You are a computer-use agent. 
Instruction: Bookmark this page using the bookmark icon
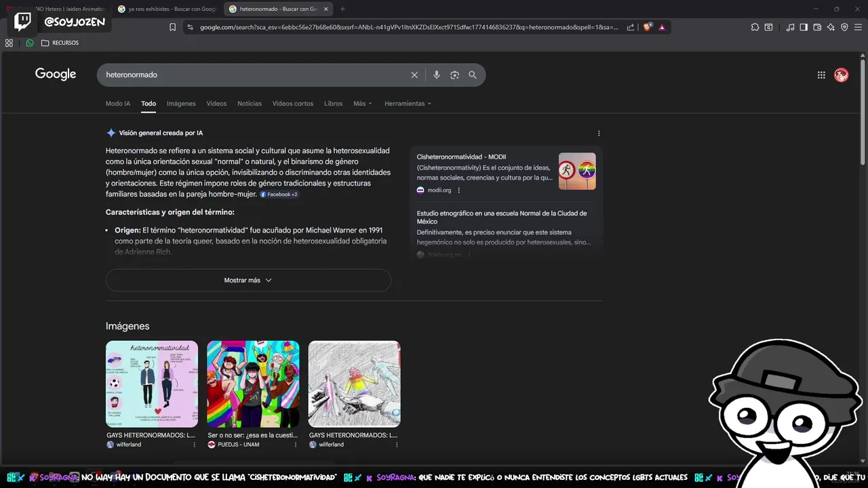(172, 27)
